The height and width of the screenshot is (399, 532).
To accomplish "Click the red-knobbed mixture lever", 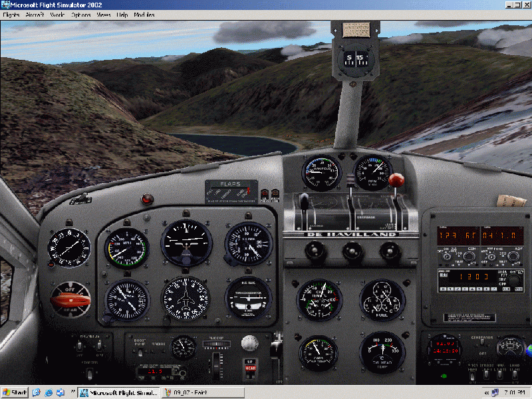I will pyautogui.click(x=397, y=180).
